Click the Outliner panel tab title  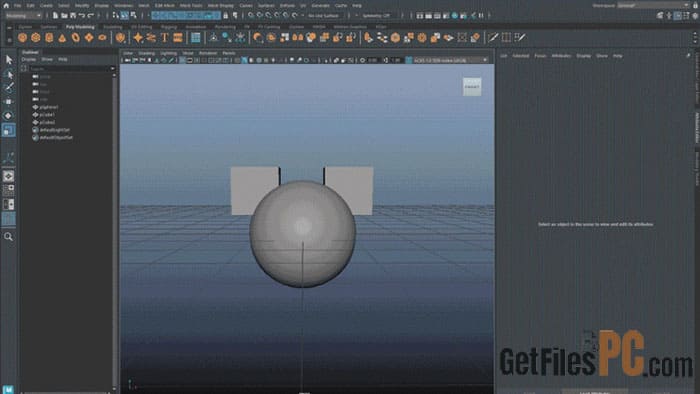pyautogui.click(x=30, y=52)
